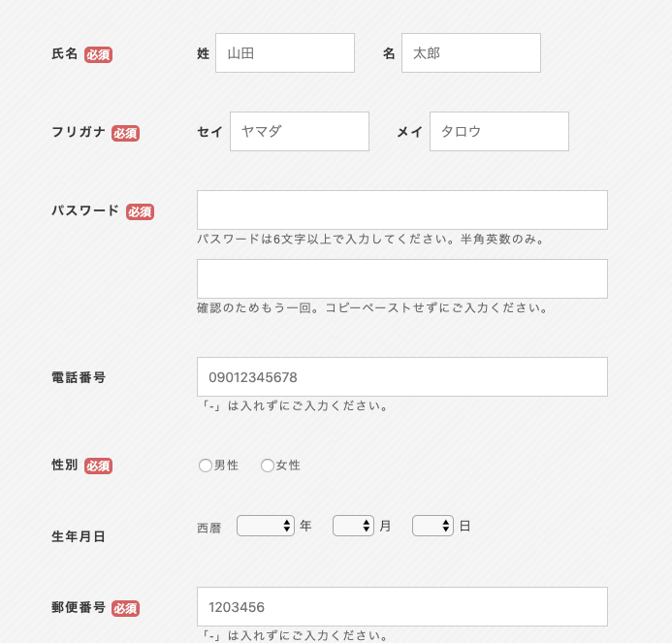Click the 名 (given name) input field
672x643 pixels.
click(471, 53)
